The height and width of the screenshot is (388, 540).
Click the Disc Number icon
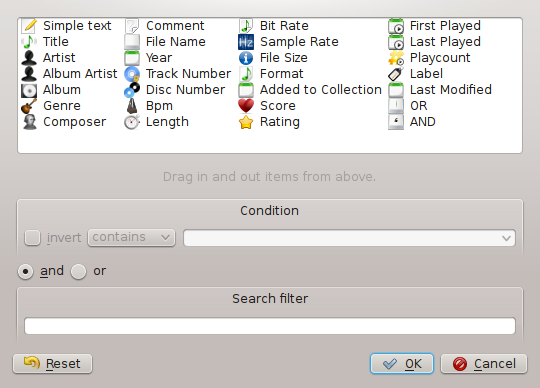pos(132,90)
